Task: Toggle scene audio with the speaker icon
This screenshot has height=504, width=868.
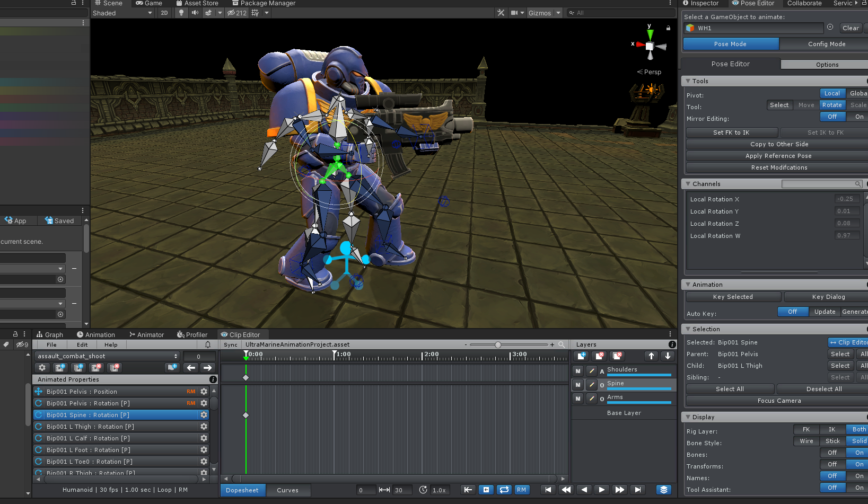Action: click(195, 13)
